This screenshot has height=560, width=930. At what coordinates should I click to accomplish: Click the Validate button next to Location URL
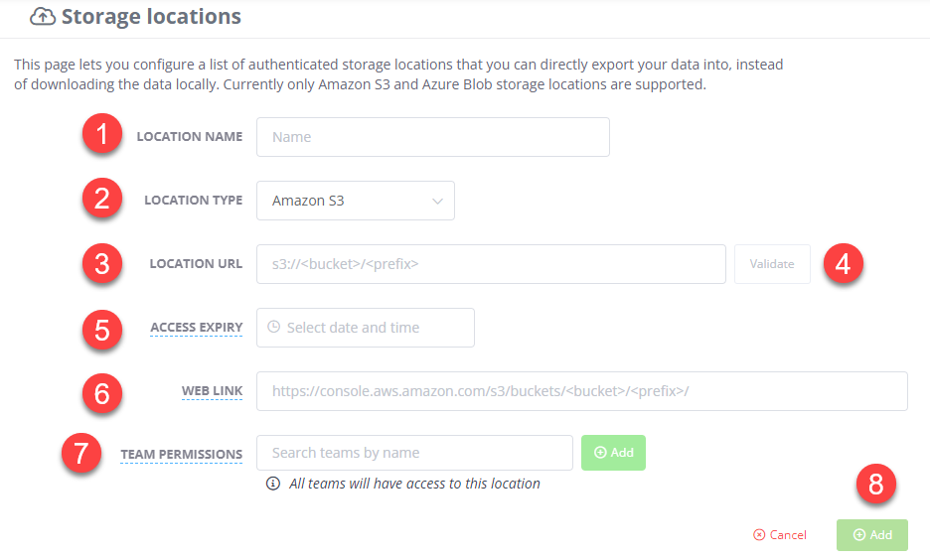click(772, 264)
